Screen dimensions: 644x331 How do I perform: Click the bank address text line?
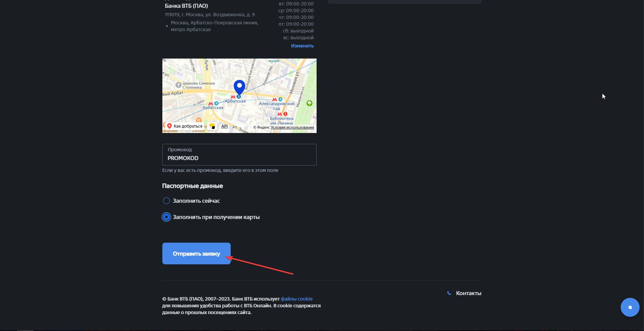coord(210,15)
